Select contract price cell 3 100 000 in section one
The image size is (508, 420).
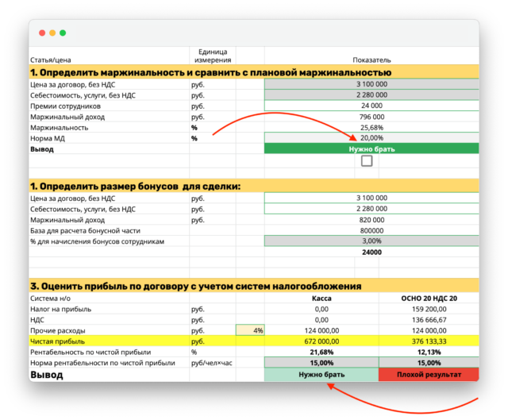(371, 84)
